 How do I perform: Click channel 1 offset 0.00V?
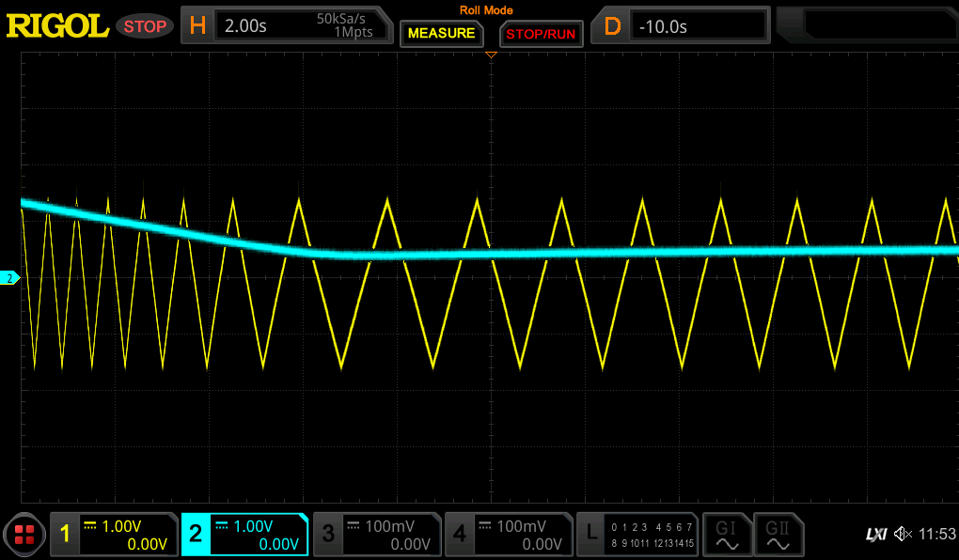point(147,543)
